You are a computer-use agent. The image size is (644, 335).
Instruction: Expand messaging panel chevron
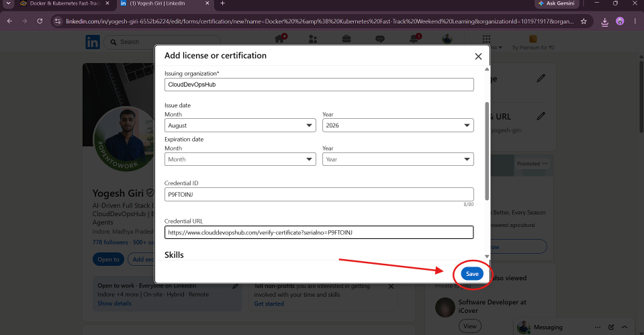point(625,327)
